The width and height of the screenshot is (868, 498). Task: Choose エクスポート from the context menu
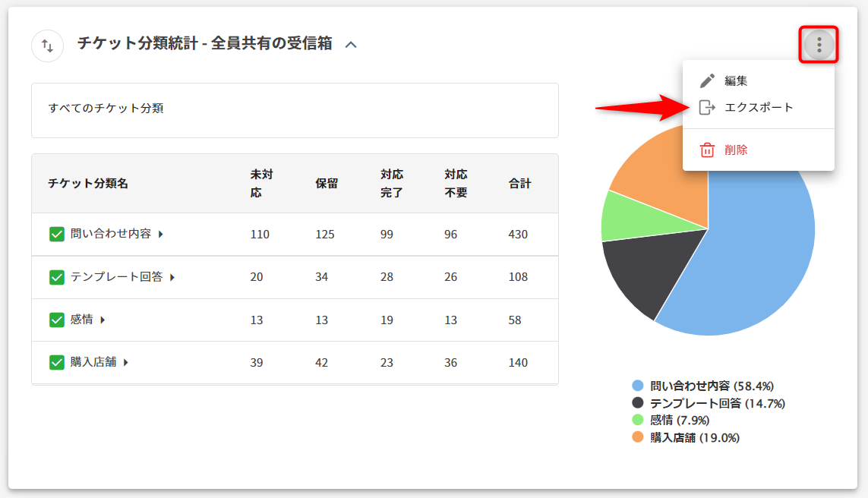(759, 108)
